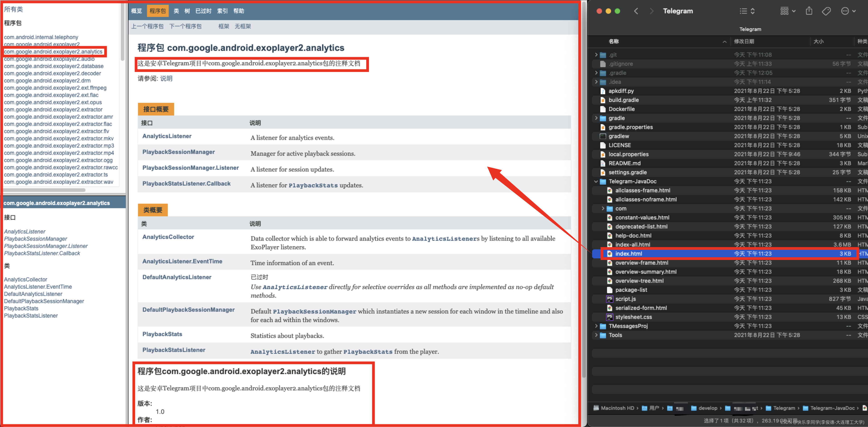Select LICENSE file icon

[x=603, y=145]
